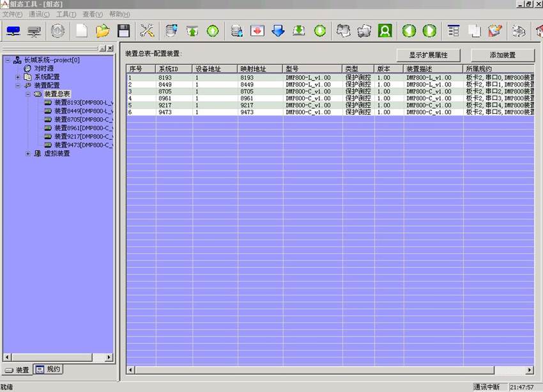
Task: Select 装置8193[DMP800-L tree item
Action: coord(84,102)
